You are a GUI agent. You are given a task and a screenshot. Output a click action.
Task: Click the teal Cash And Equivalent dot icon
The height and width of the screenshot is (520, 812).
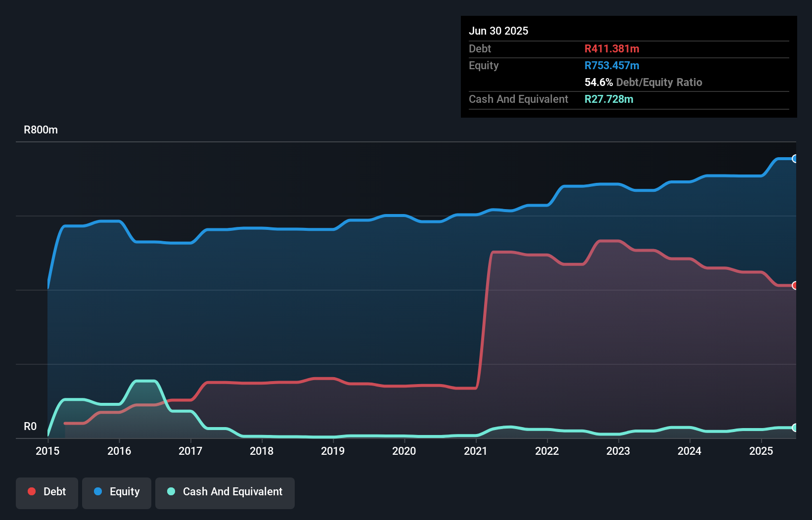click(x=170, y=491)
